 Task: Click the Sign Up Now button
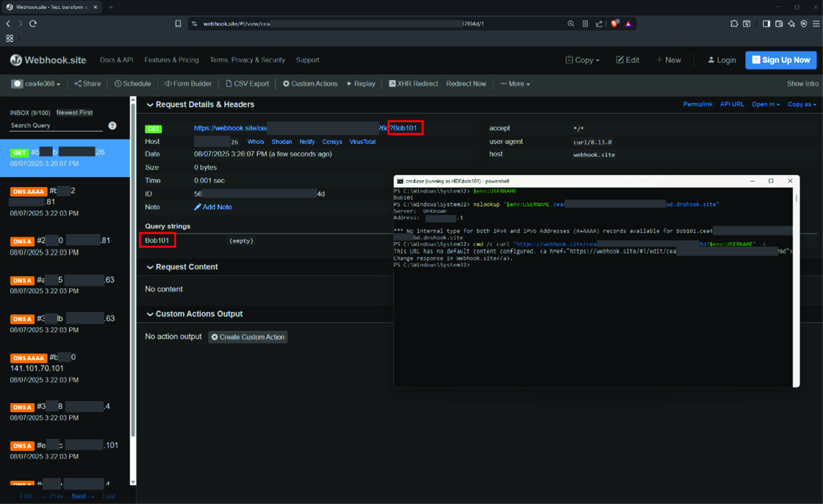pyautogui.click(x=780, y=60)
